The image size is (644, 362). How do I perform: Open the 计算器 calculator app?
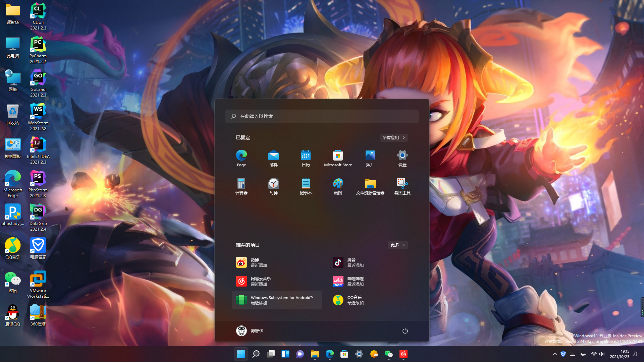coord(241,186)
